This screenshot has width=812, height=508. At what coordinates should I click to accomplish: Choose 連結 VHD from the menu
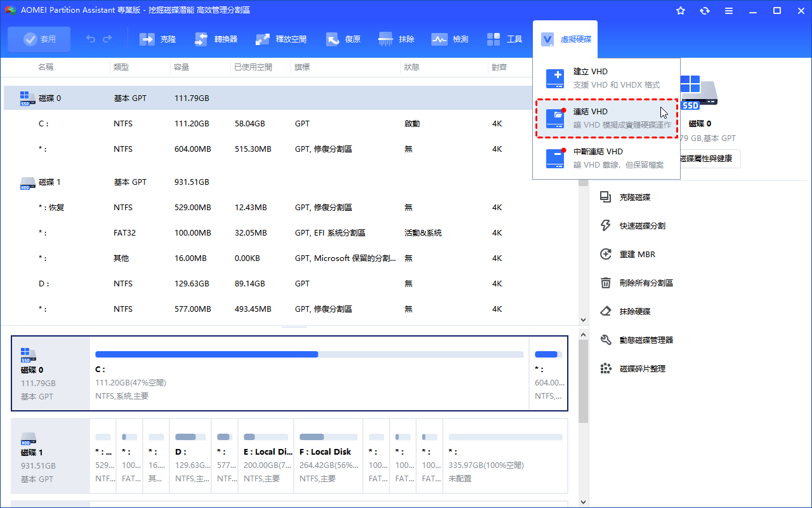coord(606,118)
